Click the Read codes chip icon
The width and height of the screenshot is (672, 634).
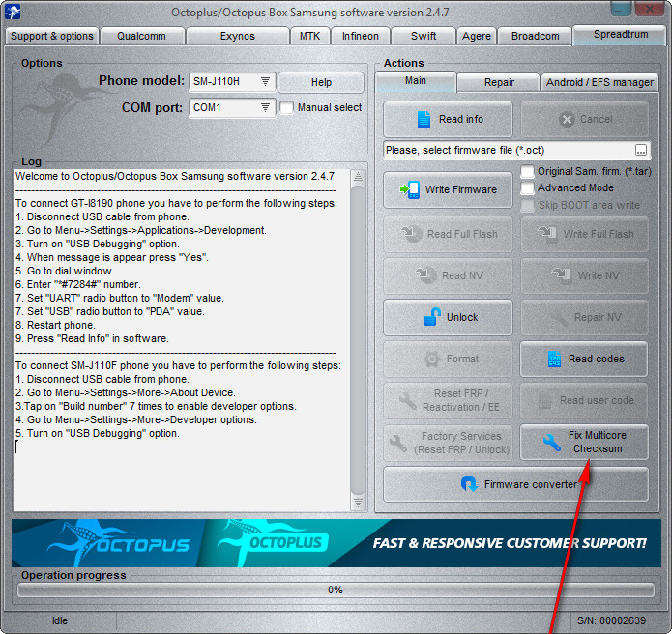[x=554, y=359]
